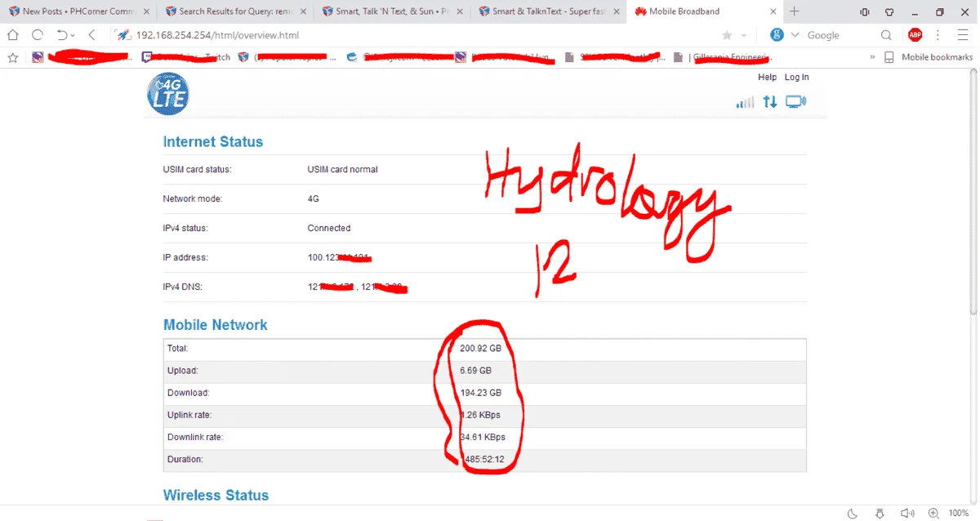Close the New Posts PHCorner tab
980x521 pixels.
145,11
